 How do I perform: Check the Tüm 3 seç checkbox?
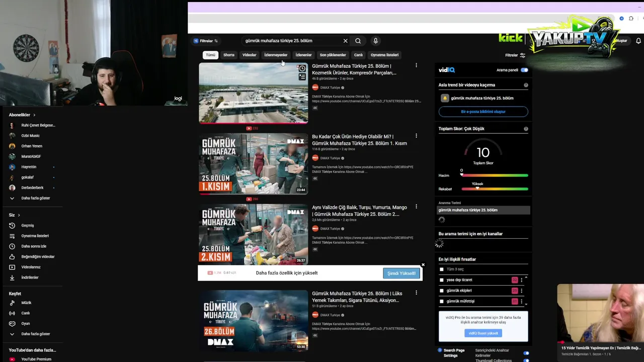[x=442, y=269]
